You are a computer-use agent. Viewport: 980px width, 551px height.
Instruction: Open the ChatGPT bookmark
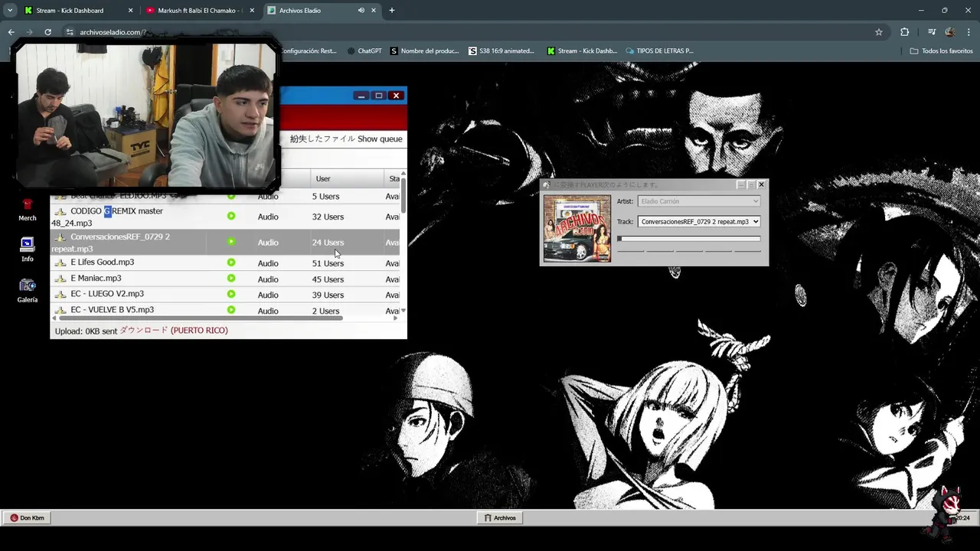point(364,51)
